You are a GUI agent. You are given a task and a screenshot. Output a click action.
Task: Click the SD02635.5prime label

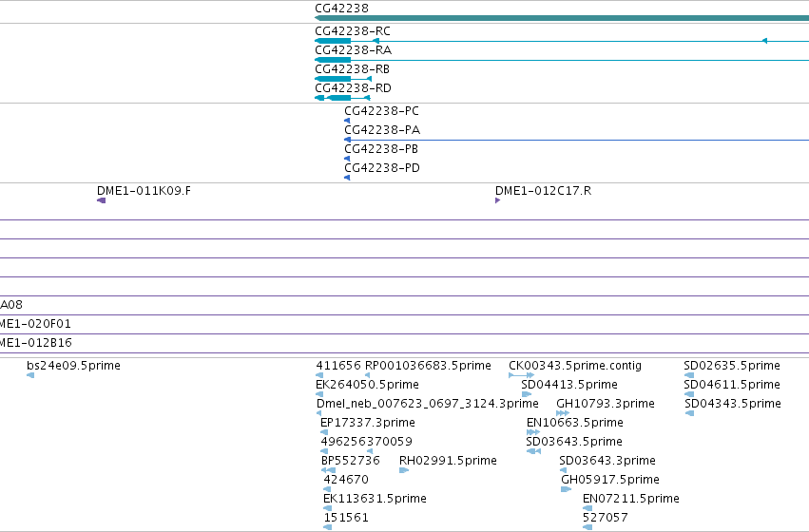732,366
